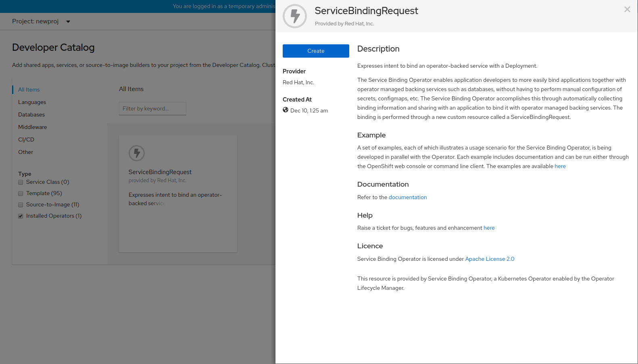
Task: Click the Developer Catalog heading
Action: pyautogui.click(x=53, y=47)
